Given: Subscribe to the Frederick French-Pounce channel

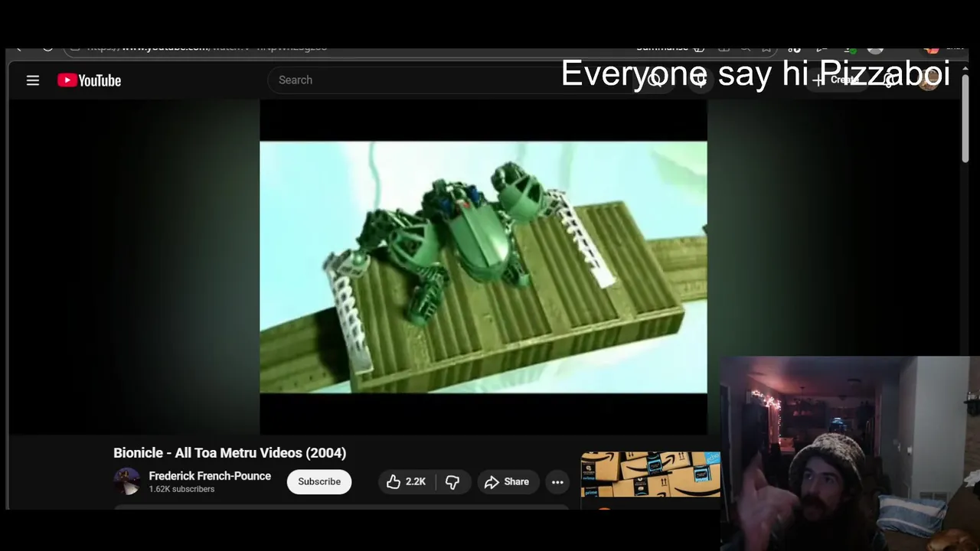Looking at the screenshot, I should [x=319, y=481].
